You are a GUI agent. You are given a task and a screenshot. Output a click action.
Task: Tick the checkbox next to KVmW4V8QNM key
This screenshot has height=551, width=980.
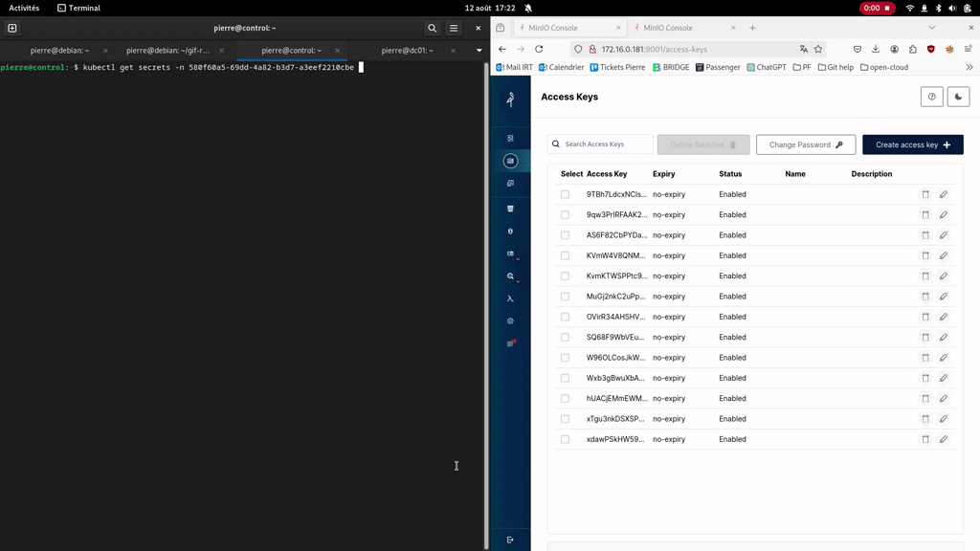point(565,255)
